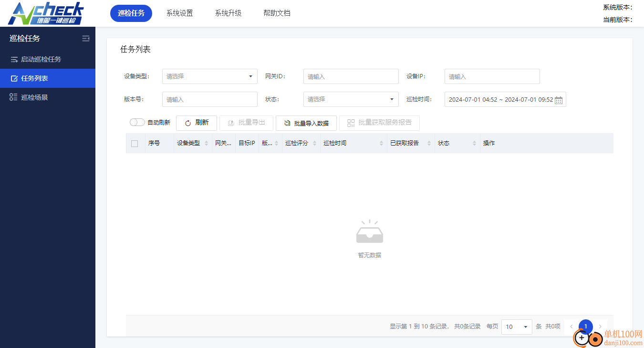
Task: Open the 设备类型 dropdown
Action: (x=210, y=76)
